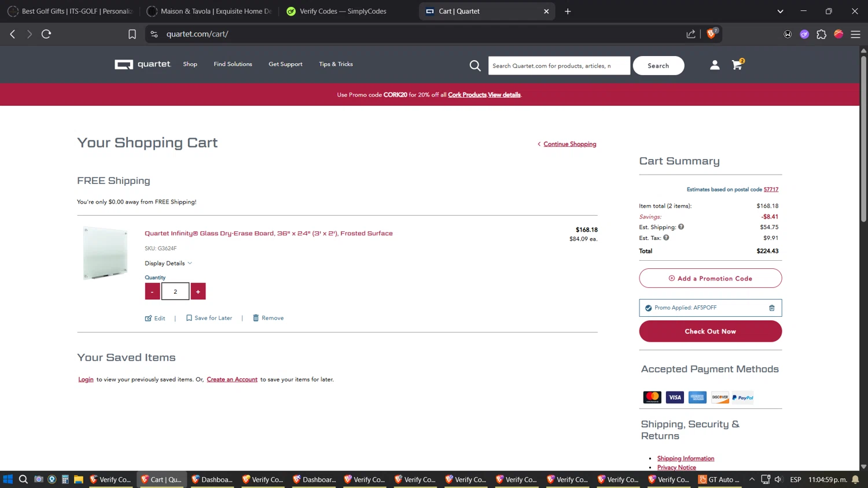
Task: Open Find Solutions menu
Action: point(233,64)
